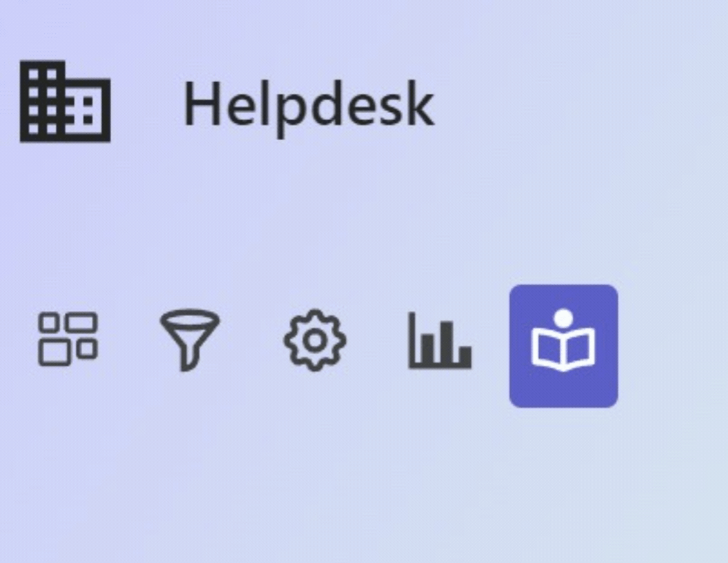Screen dimensions: 728x563
Task: Click the building icon beside Helpdesk
Action: [65, 101]
